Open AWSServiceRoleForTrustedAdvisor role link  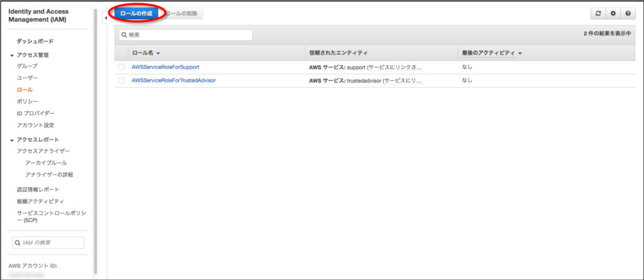point(174,80)
